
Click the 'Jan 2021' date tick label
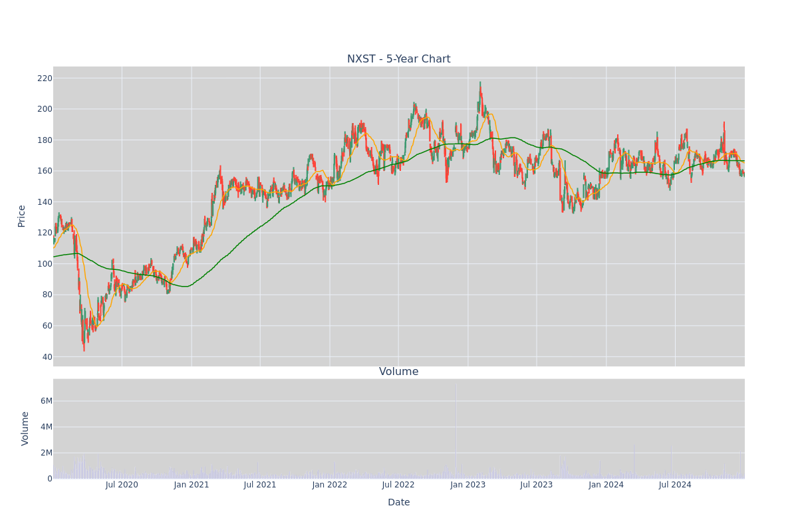click(192, 485)
